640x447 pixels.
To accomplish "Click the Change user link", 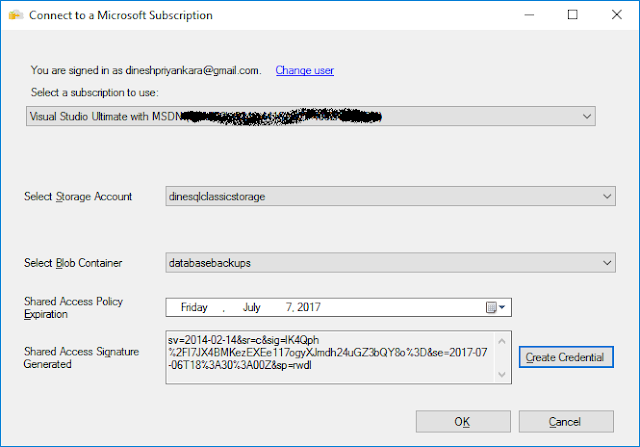I will pos(304,70).
